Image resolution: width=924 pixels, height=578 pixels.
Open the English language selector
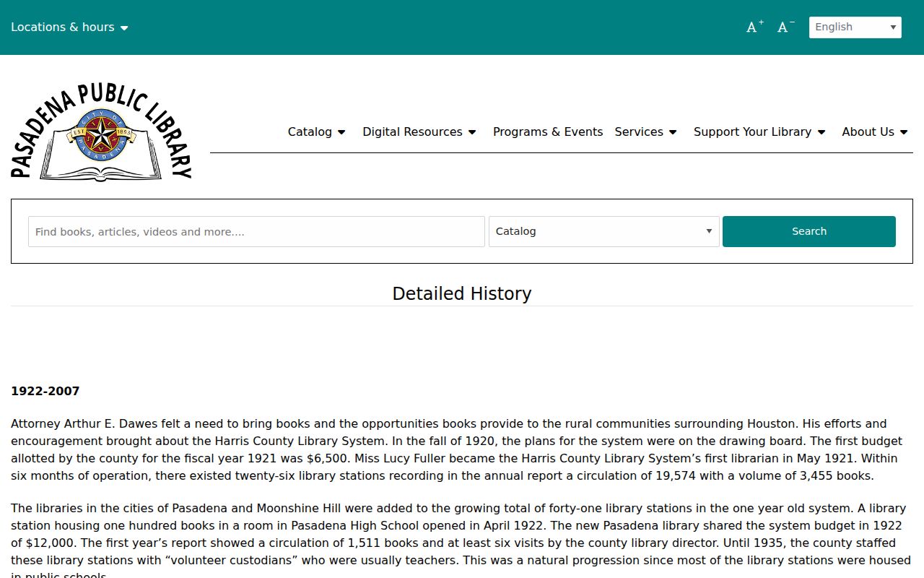pos(855,27)
